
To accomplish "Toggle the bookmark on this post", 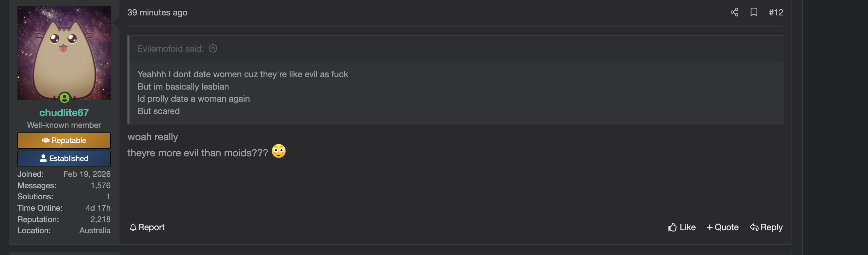I will pyautogui.click(x=754, y=12).
